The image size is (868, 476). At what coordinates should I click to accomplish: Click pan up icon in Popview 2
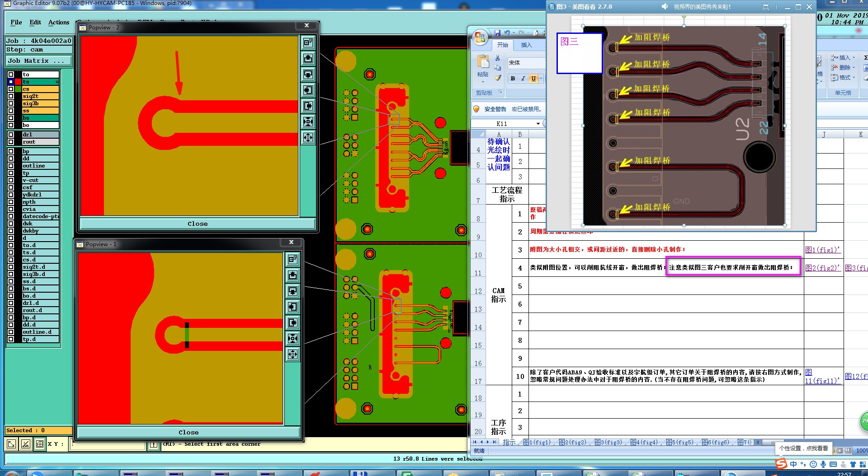click(308, 58)
